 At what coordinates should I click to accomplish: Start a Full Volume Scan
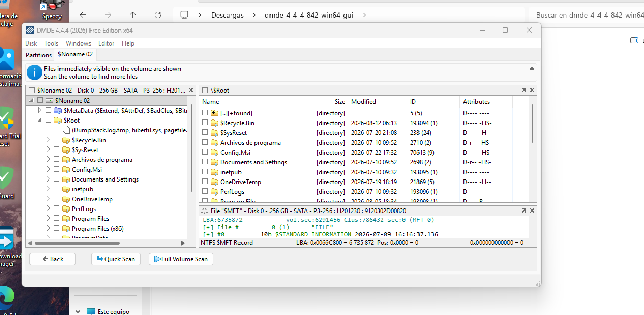(x=181, y=259)
